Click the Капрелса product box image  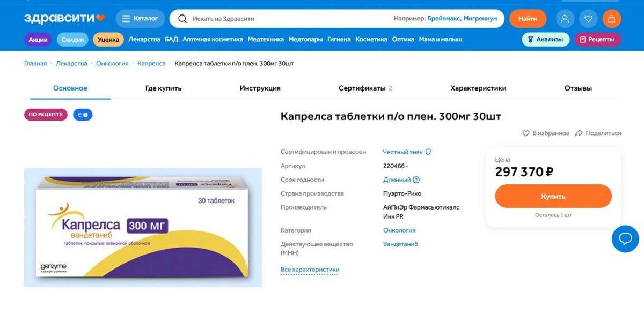[x=143, y=228]
